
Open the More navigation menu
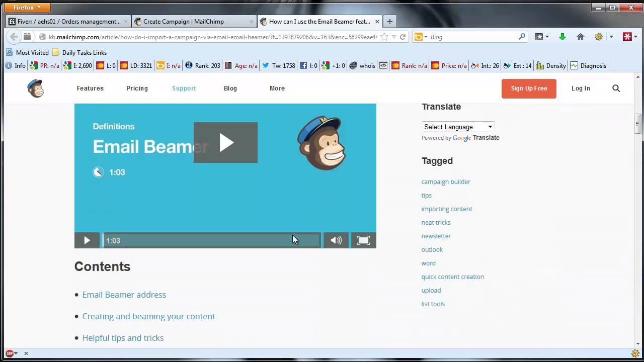coord(277,88)
